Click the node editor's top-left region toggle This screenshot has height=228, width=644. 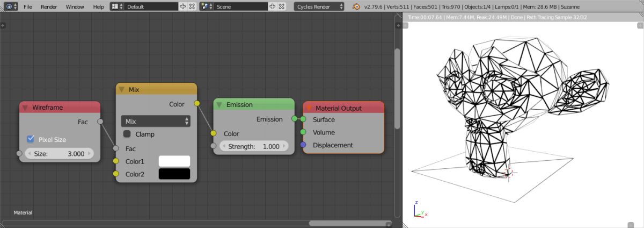click(x=3, y=25)
